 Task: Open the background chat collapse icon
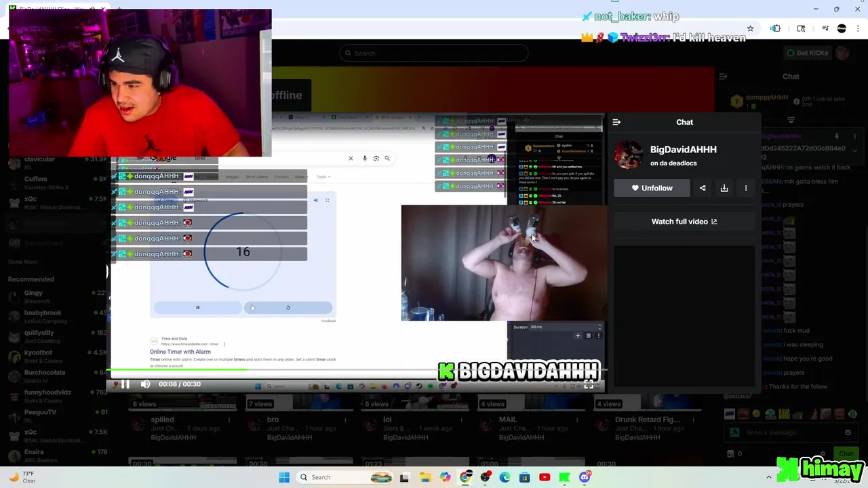[x=723, y=77]
